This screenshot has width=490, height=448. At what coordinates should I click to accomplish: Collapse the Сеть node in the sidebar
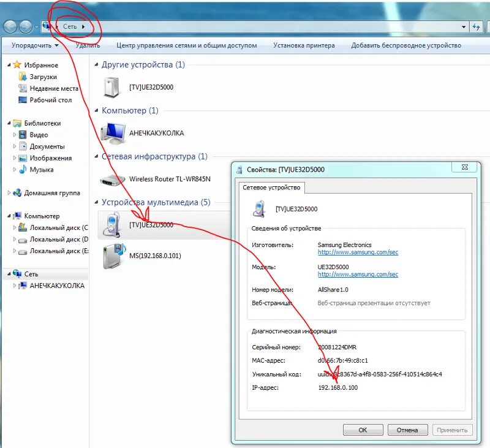coord(9,273)
